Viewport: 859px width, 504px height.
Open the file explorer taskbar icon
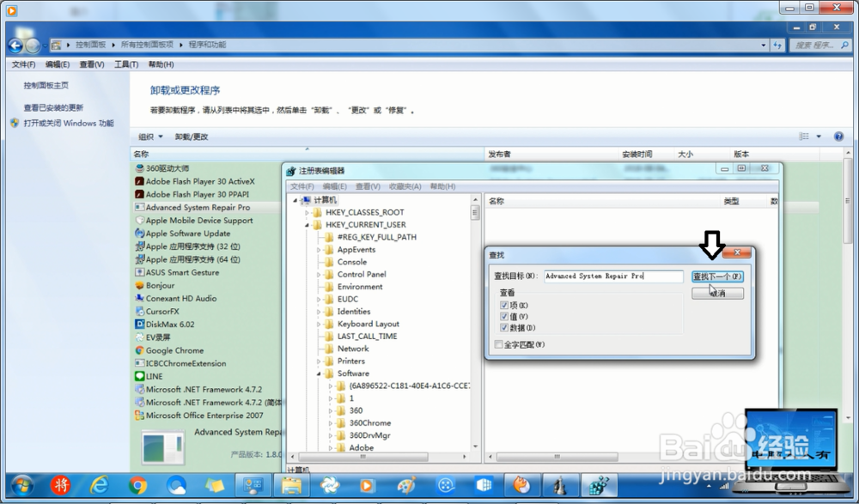coord(291,485)
